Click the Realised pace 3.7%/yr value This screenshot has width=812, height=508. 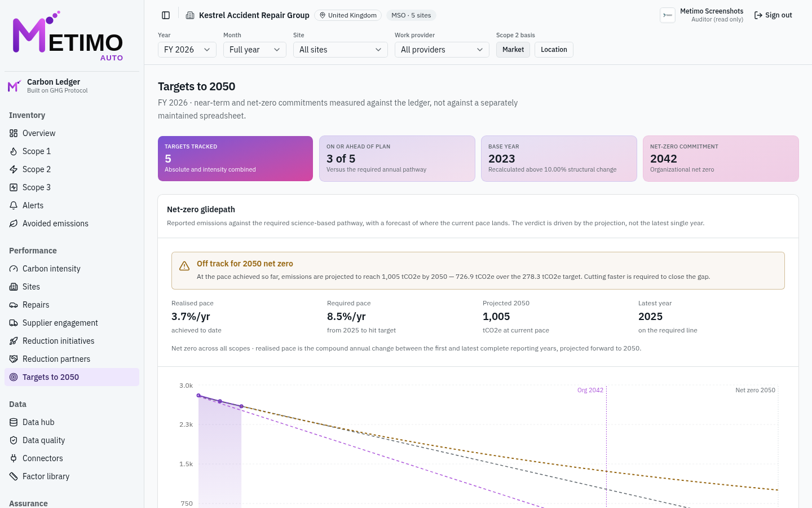[191, 317]
